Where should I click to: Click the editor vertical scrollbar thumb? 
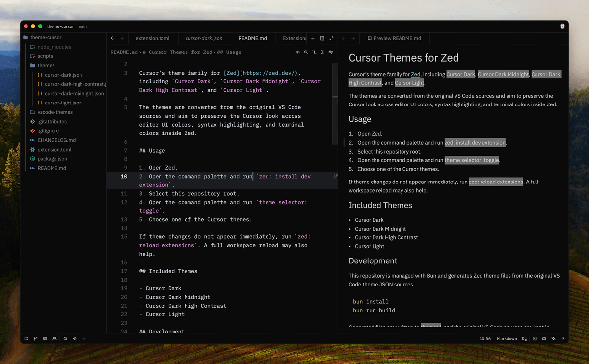335,79
